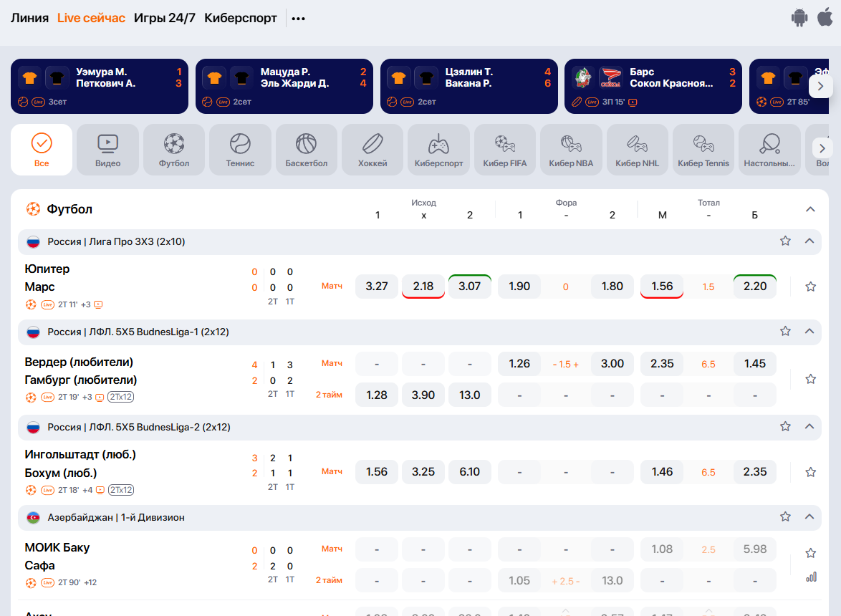Select the Баскетбол sport filter icon
Viewport: 841px width, 616px height.
tap(306, 145)
